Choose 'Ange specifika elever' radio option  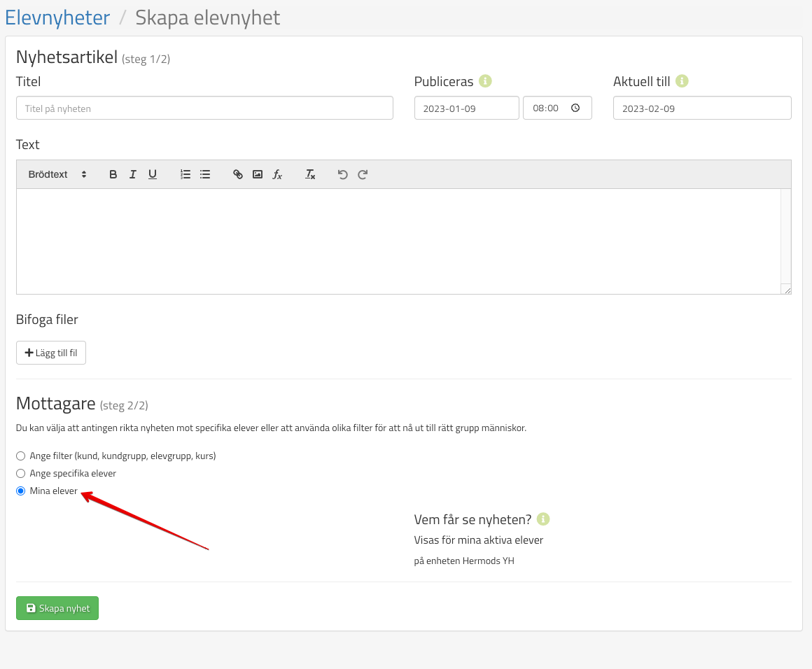point(21,473)
